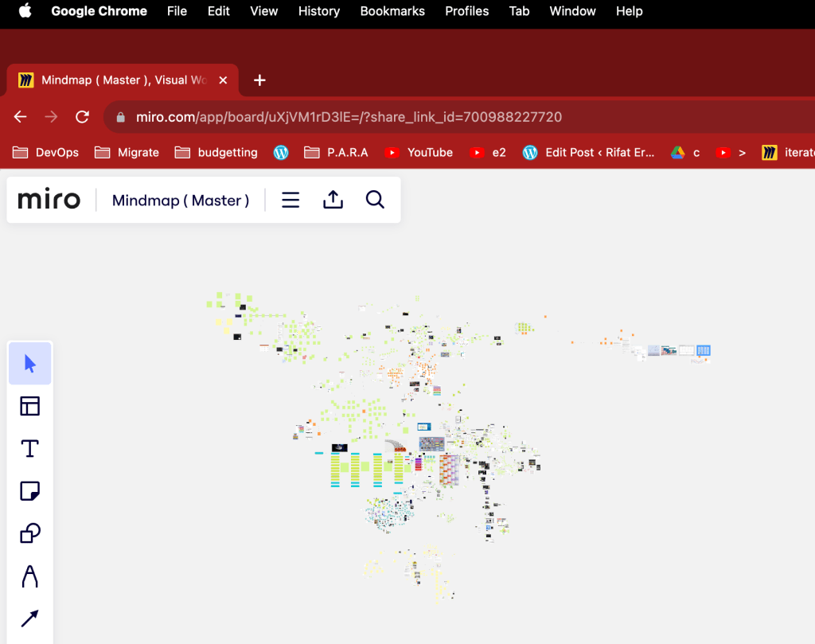The width and height of the screenshot is (815, 644).
Task: Open the YouTube > bookmark
Action: click(731, 153)
